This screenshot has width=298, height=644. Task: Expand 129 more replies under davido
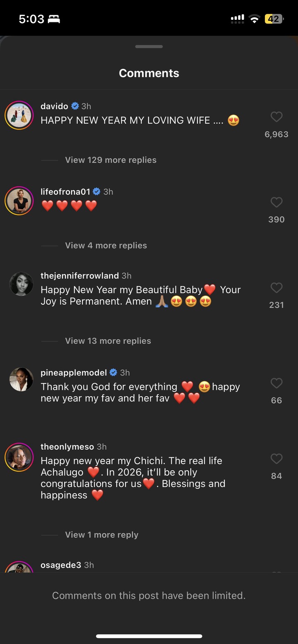click(x=111, y=160)
